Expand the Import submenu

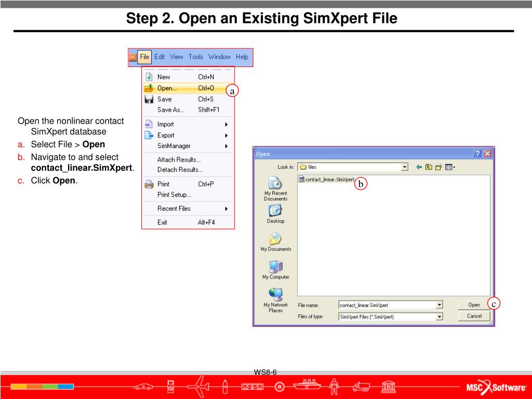[188, 125]
